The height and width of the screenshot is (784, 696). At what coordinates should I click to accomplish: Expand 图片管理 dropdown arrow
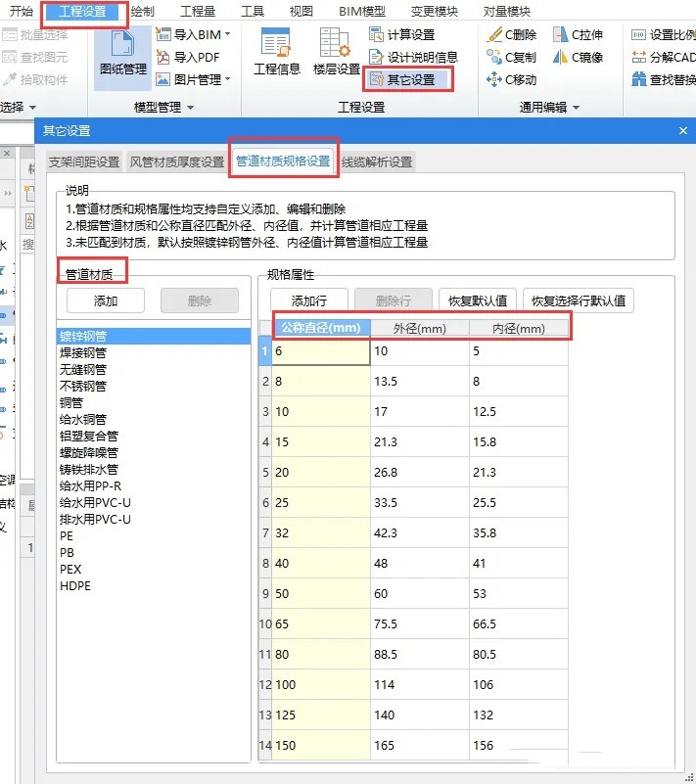coord(228,79)
